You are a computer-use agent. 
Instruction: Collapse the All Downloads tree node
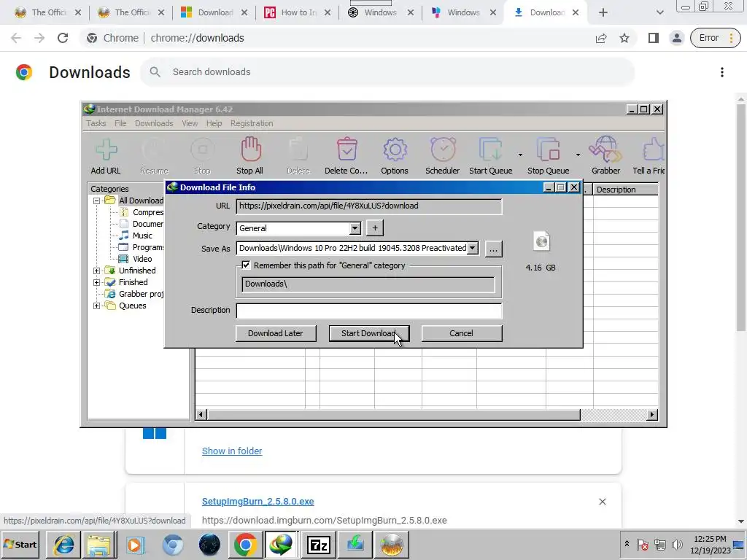97,201
